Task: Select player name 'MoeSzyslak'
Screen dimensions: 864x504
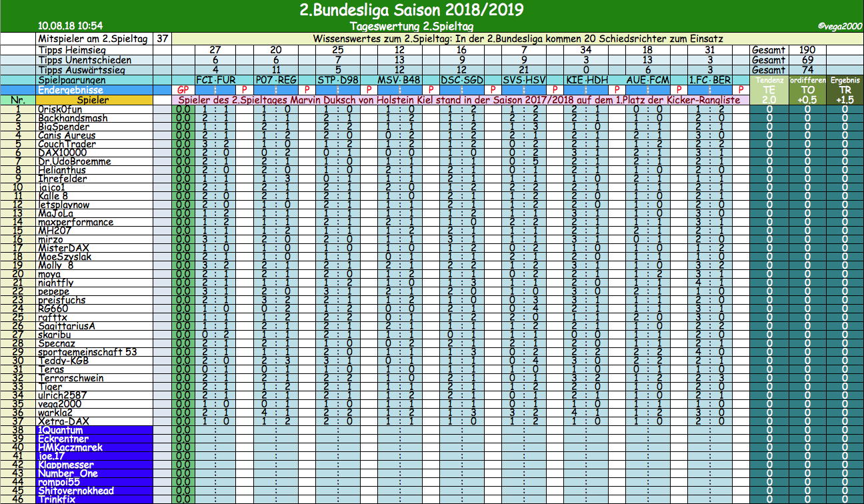Action: pyautogui.click(x=65, y=257)
